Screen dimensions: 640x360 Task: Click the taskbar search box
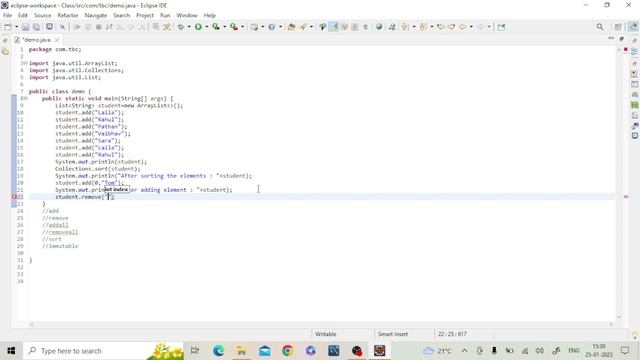pyautogui.click(x=104, y=351)
